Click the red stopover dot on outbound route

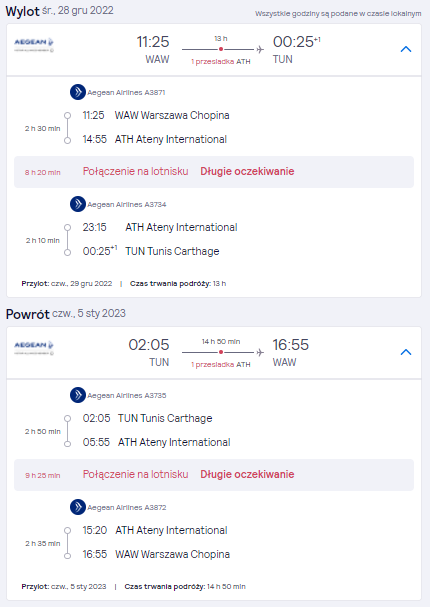(221, 49)
